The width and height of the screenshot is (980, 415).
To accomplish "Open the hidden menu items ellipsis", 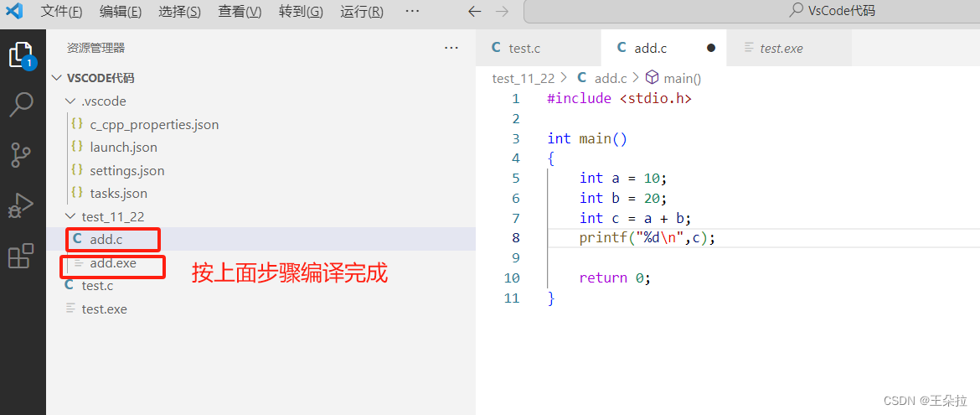I will 412,11.
